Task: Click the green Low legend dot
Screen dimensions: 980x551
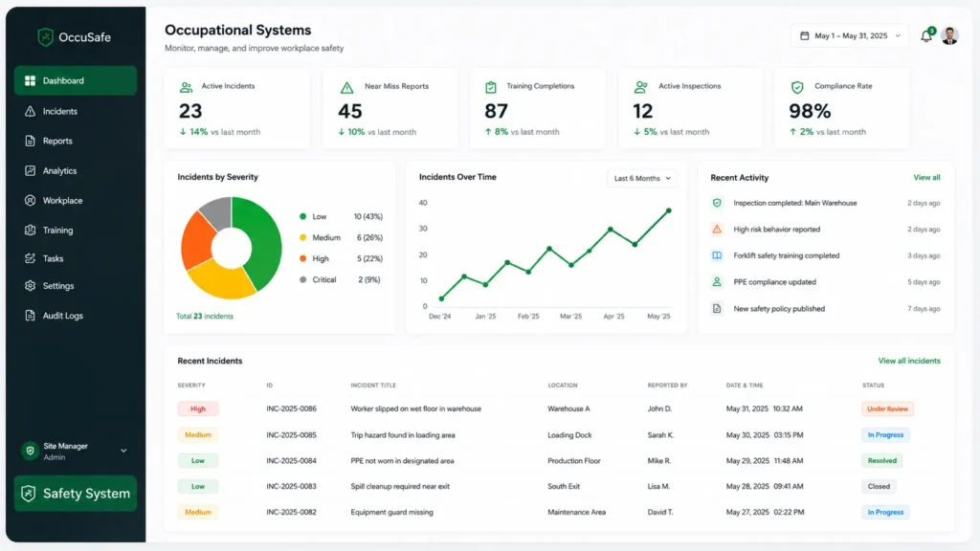Action: (303, 217)
